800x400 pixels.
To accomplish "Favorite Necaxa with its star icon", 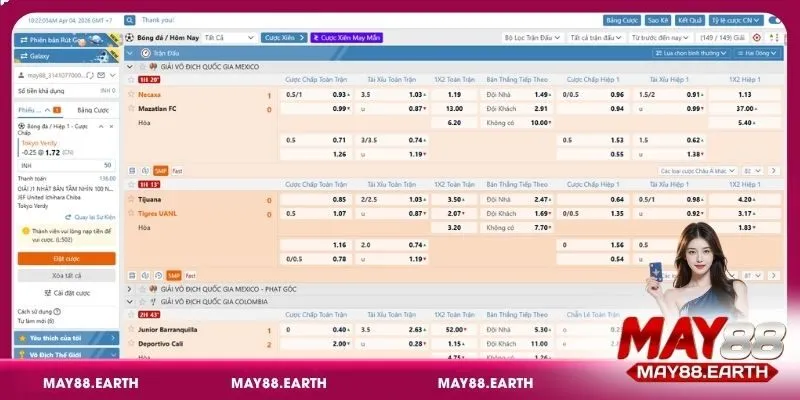I will (x=131, y=94).
